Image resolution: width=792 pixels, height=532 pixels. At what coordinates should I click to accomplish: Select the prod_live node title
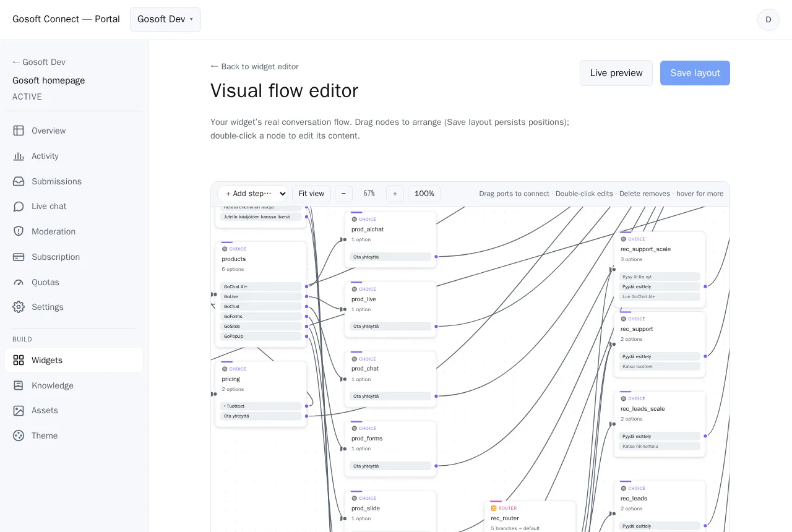(364, 299)
